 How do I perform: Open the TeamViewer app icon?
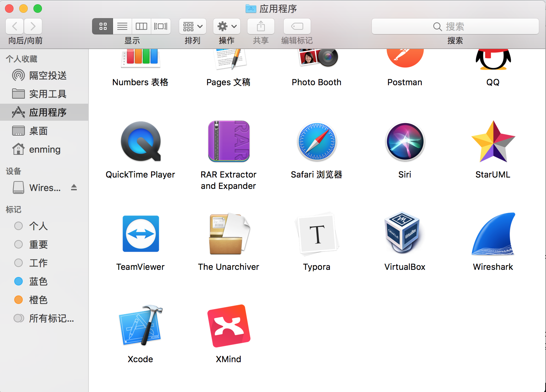(141, 234)
